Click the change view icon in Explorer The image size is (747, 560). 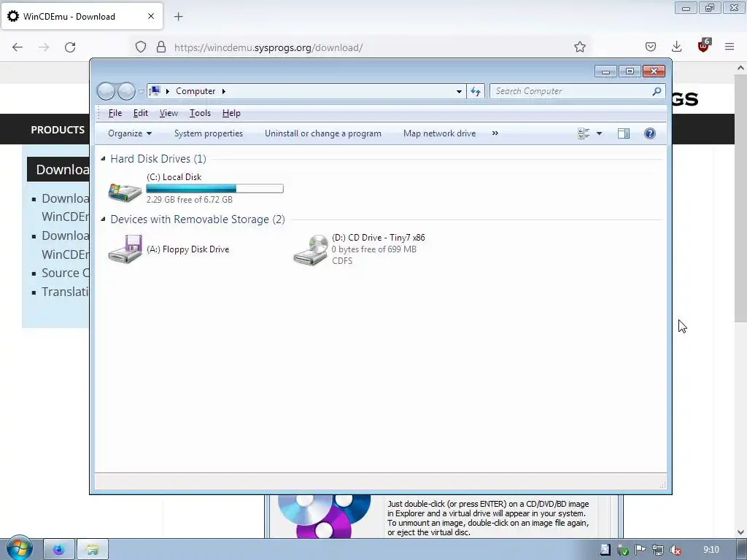point(584,133)
